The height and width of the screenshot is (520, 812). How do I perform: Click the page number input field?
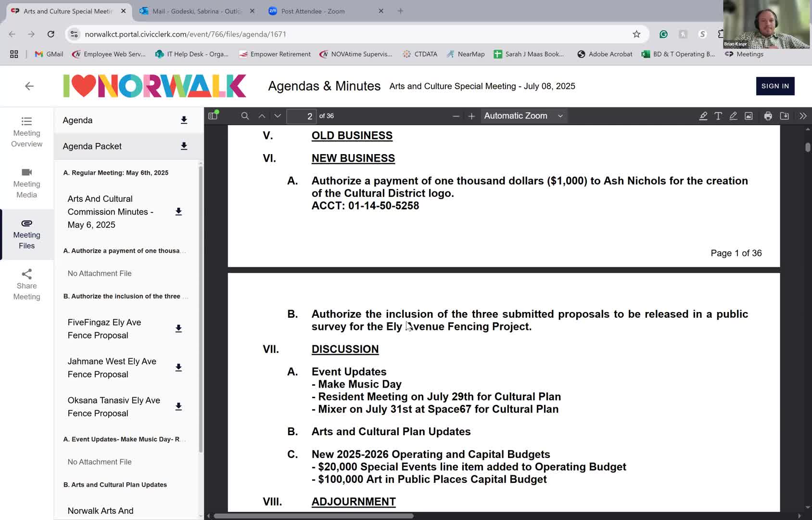301,116
